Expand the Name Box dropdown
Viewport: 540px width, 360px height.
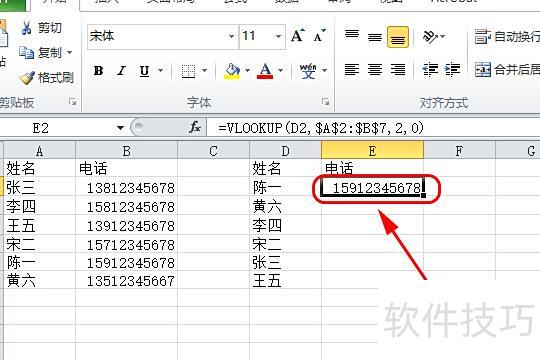tap(120, 128)
